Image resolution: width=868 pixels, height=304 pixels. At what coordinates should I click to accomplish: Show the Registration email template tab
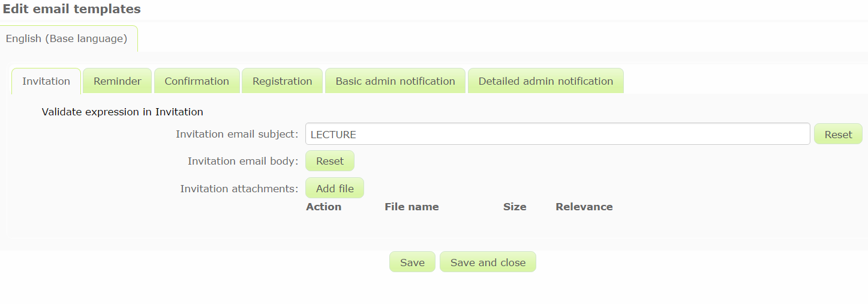pos(282,81)
